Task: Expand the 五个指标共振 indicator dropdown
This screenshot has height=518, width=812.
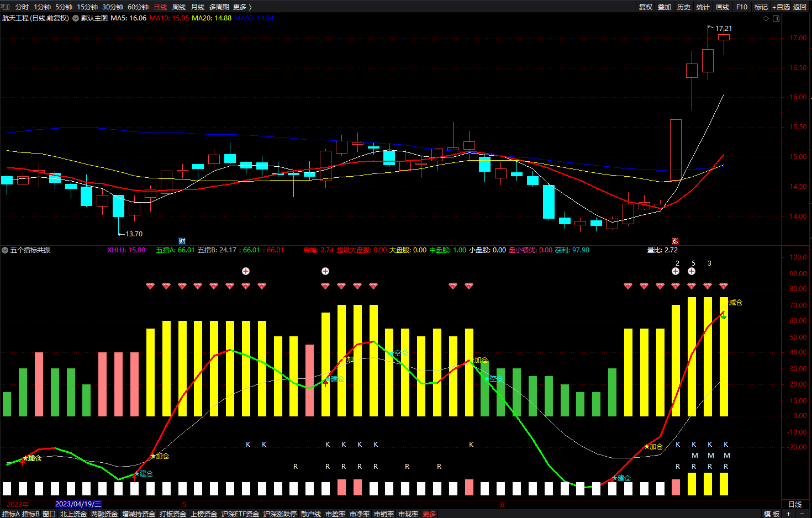Action: (5, 250)
